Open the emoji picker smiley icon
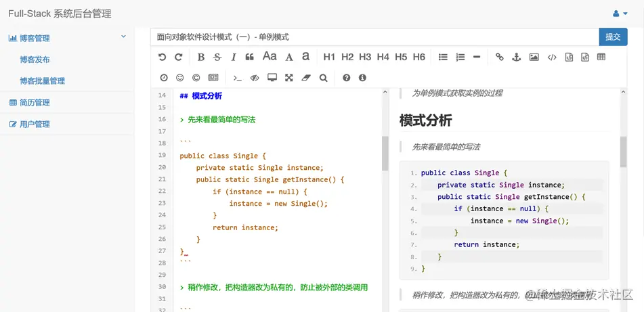The height and width of the screenshot is (312, 644). click(x=179, y=78)
